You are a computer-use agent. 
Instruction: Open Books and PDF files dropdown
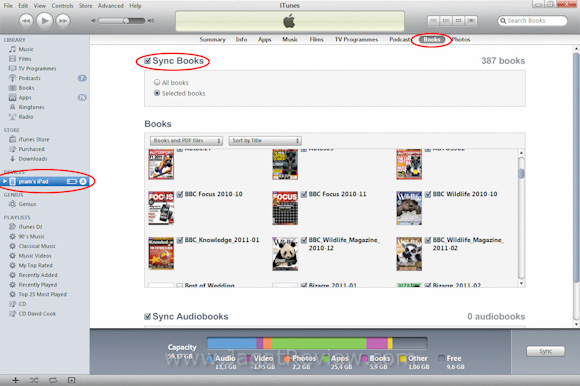point(186,141)
